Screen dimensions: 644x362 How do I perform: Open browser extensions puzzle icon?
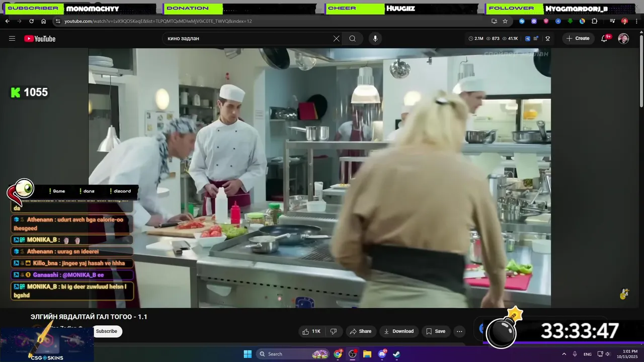click(594, 21)
